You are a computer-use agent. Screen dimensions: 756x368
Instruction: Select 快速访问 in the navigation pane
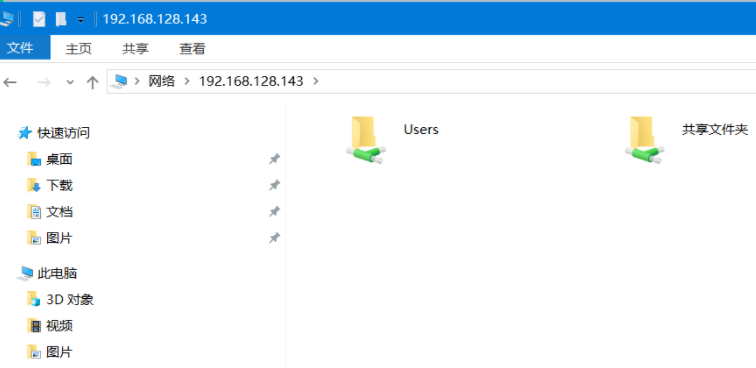(x=64, y=133)
